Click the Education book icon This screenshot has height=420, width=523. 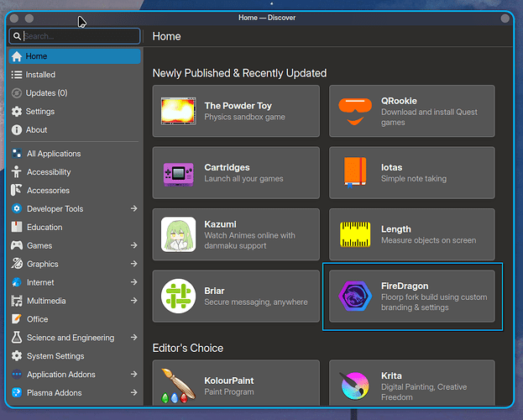(17, 227)
